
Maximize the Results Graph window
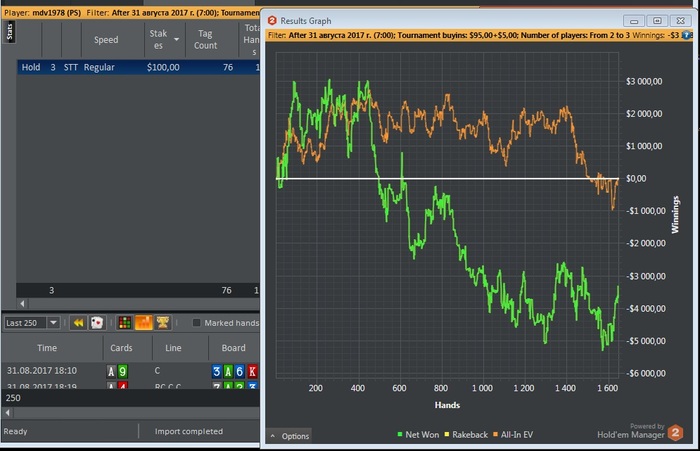click(x=657, y=21)
